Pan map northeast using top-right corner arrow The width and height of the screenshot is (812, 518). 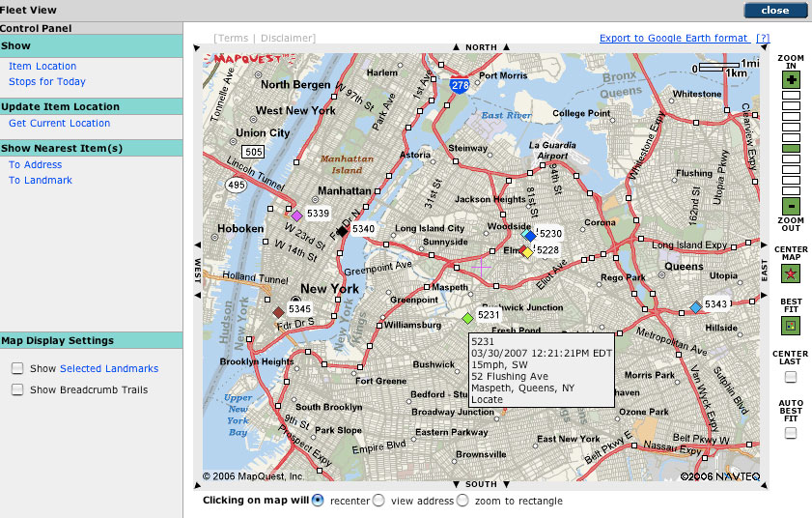(765, 47)
